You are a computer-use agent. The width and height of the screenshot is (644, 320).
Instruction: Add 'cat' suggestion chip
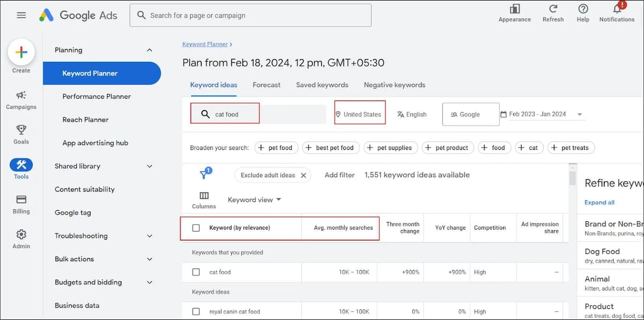click(x=529, y=148)
